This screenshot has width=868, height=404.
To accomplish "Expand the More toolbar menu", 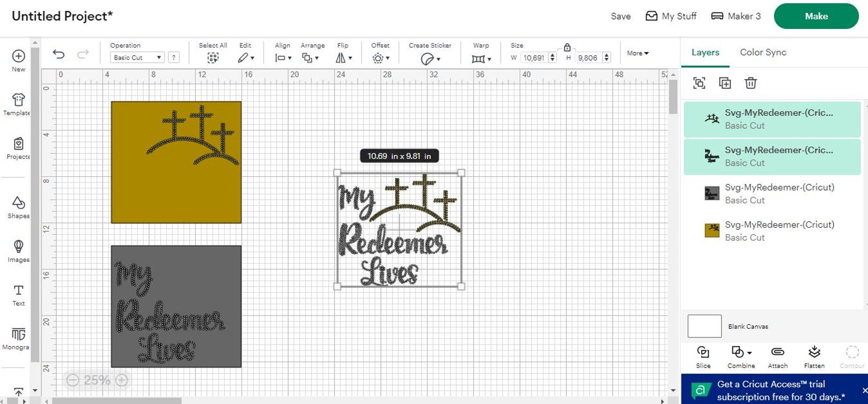I will point(637,53).
